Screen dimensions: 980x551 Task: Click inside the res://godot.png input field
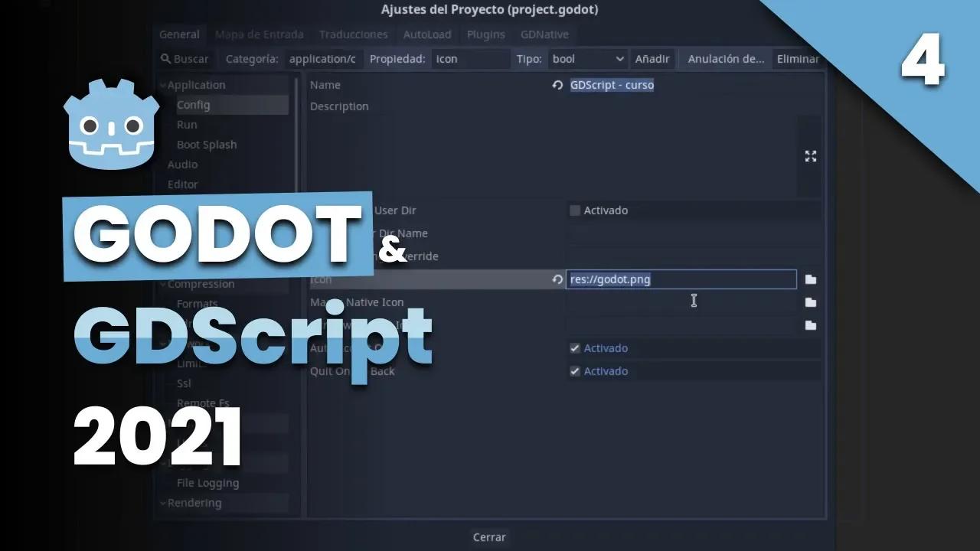coord(681,279)
